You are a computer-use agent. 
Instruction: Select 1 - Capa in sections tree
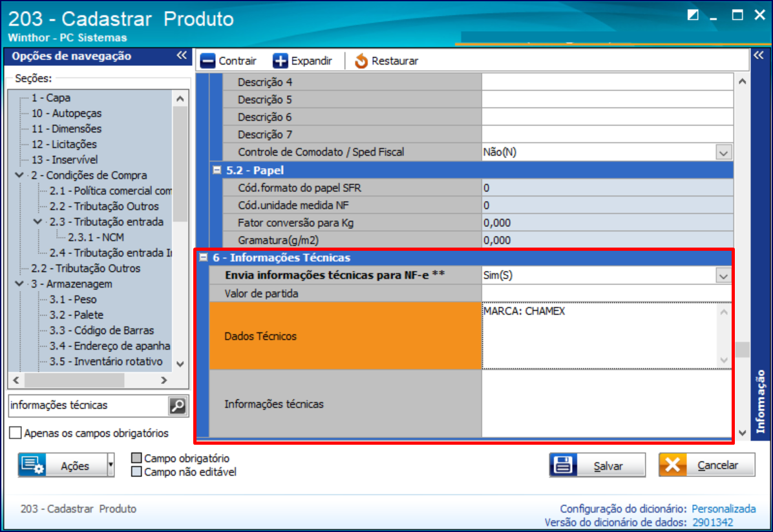(51, 98)
